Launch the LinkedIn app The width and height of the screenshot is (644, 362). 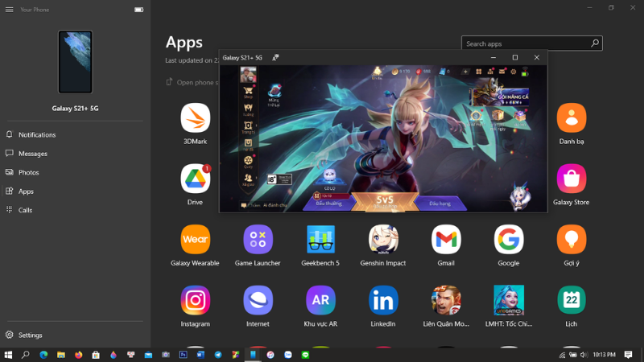(383, 300)
